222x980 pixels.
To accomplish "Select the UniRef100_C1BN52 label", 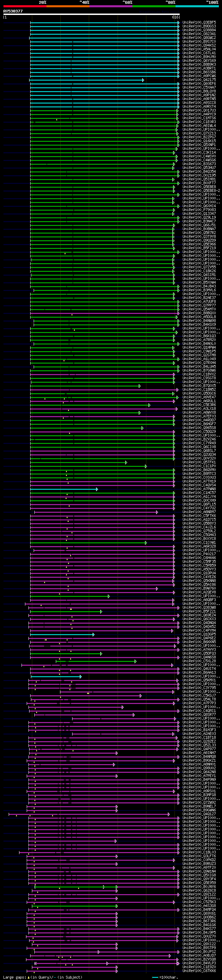I will click(x=199, y=390).
